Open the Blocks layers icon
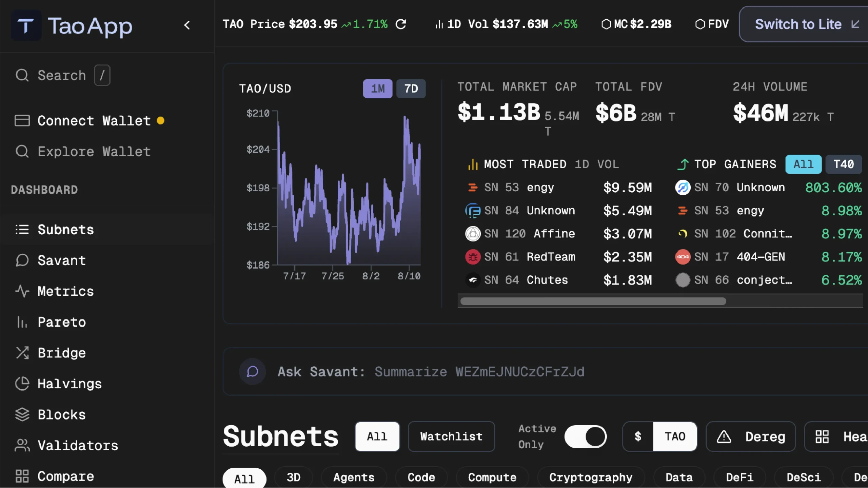 tap(22, 414)
